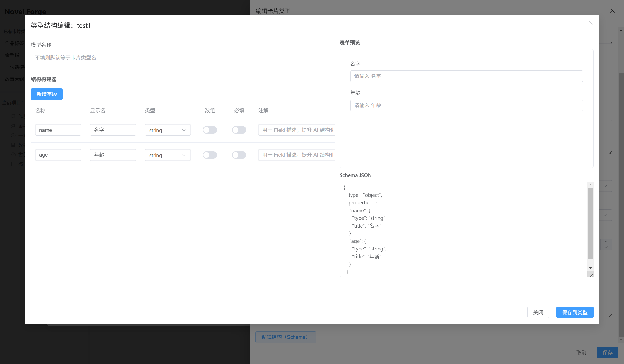Image resolution: width=624 pixels, height=364 pixels.
Task: Edit the name field's 名称 input
Action: pos(58,130)
